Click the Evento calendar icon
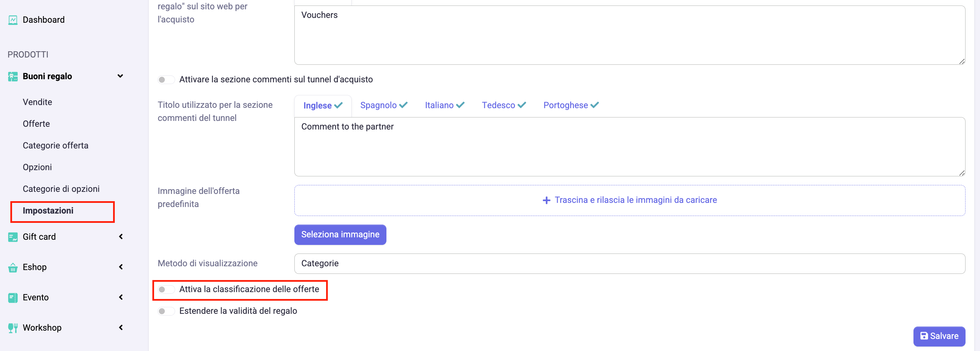This screenshot has height=351, width=980. click(12, 298)
